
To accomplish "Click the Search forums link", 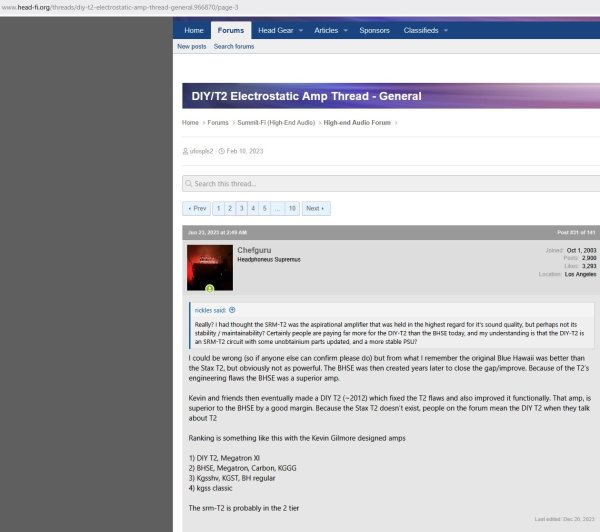I will [x=234, y=46].
